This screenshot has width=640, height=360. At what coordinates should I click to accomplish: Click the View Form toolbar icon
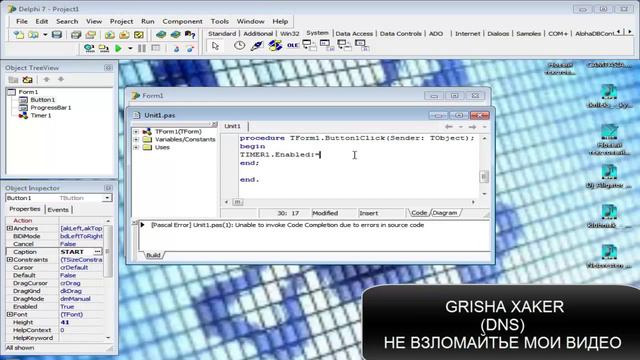(x=104, y=48)
